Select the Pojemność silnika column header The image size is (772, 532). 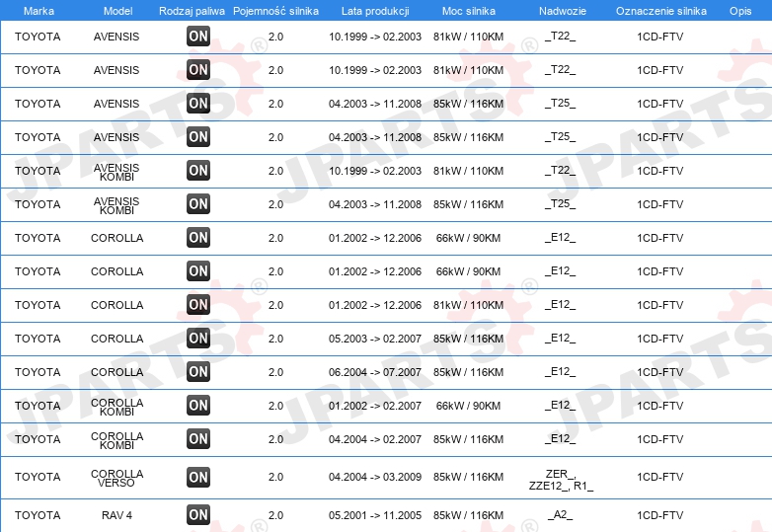(x=275, y=11)
